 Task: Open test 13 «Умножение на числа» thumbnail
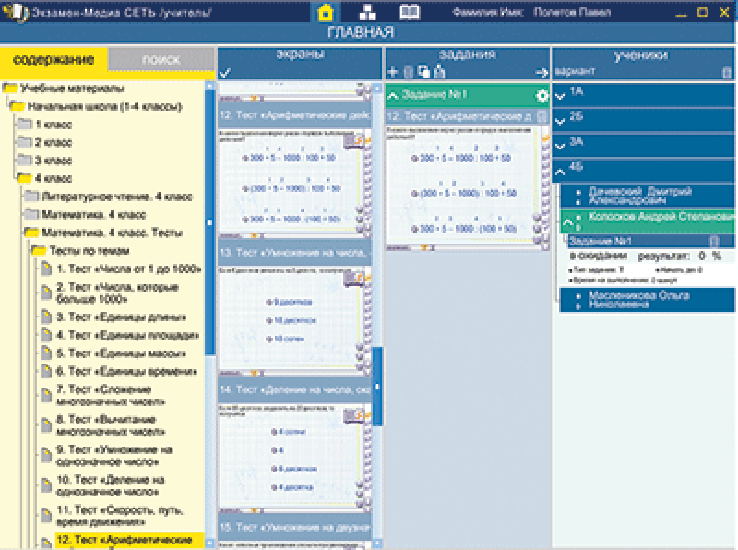[293, 319]
